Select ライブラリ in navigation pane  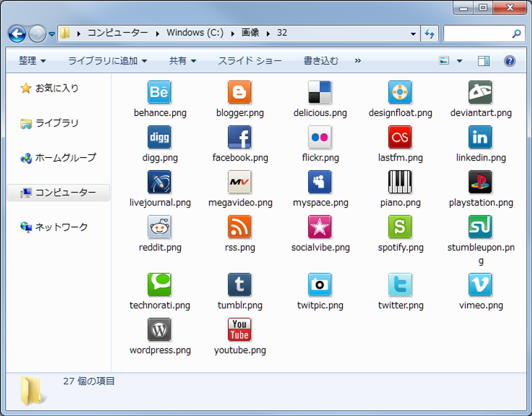pyautogui.click(x=49, y=123)
